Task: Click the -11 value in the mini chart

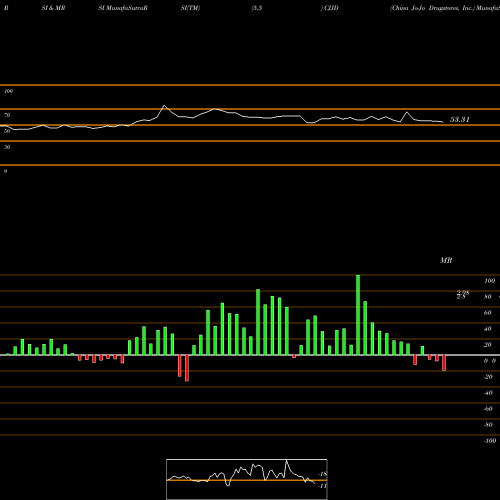Action: pos(323,486)
